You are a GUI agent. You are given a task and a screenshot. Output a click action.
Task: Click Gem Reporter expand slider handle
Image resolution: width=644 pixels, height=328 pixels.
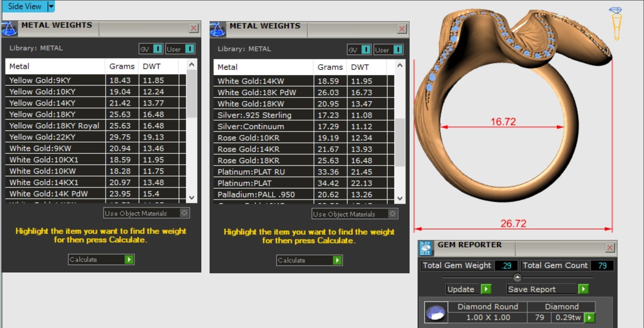click(517, 277)
